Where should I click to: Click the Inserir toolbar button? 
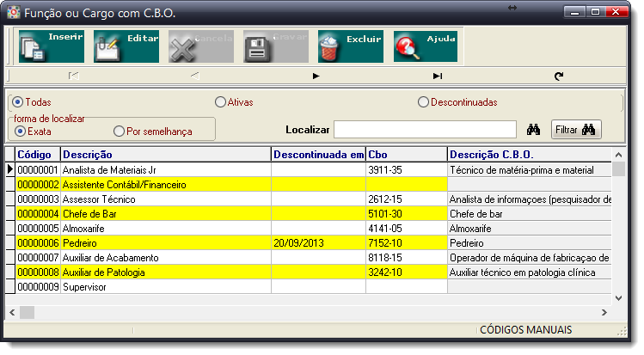click(x=52, y=46)
